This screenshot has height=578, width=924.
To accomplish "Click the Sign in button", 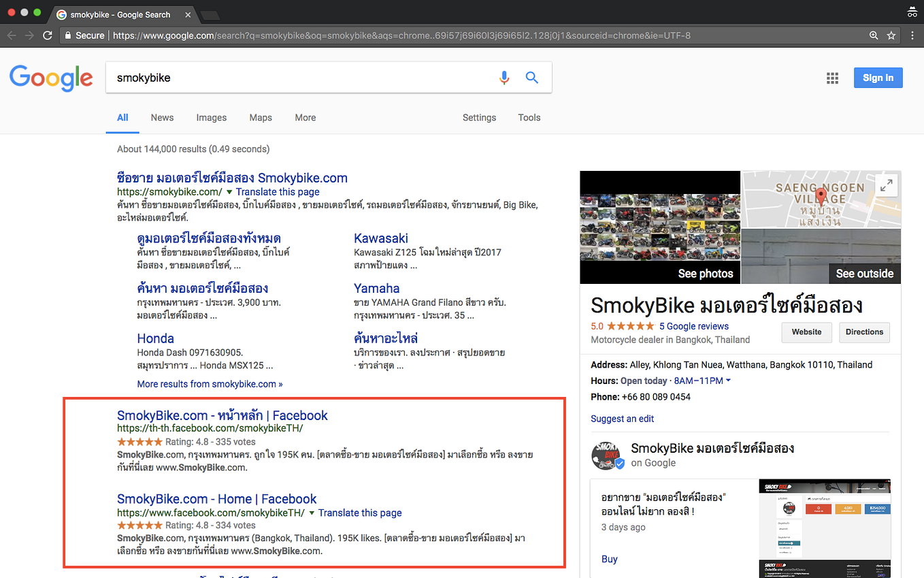I will [878, 78].
